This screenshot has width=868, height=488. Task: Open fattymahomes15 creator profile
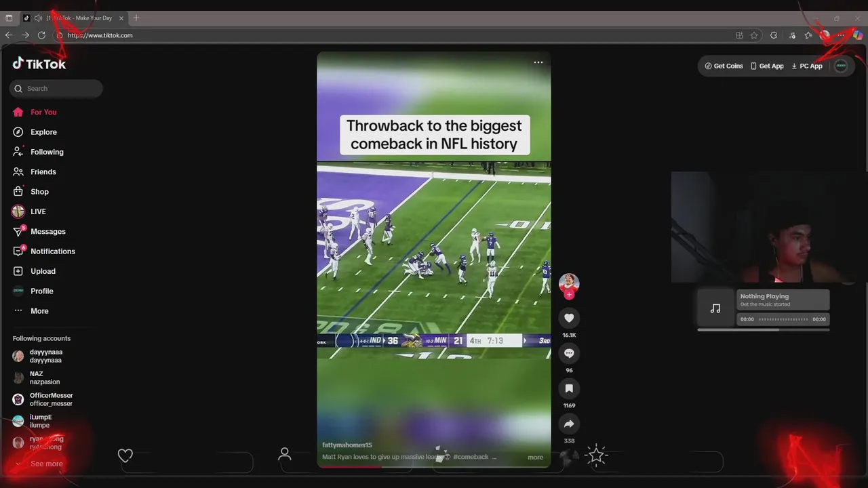point(347,445)
